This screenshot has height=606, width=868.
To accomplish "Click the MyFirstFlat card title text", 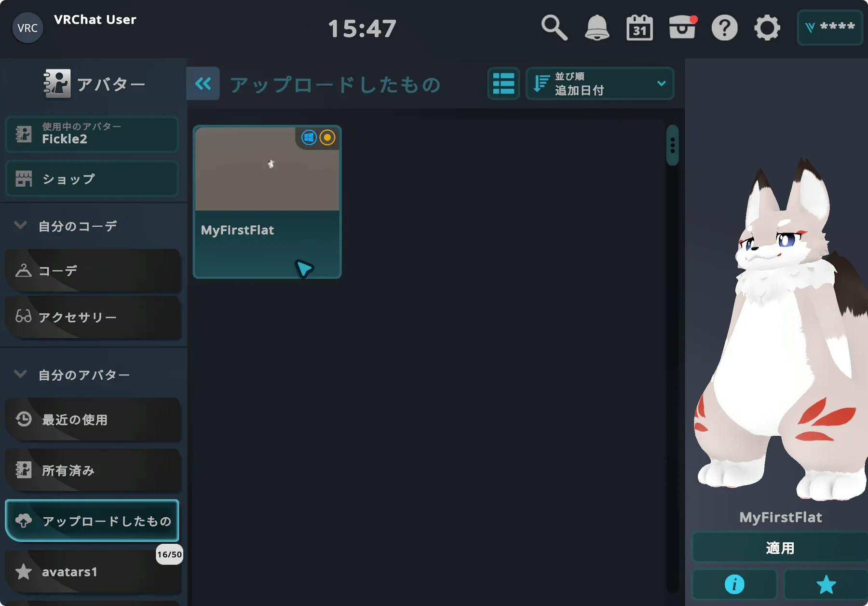I will 237,230.
